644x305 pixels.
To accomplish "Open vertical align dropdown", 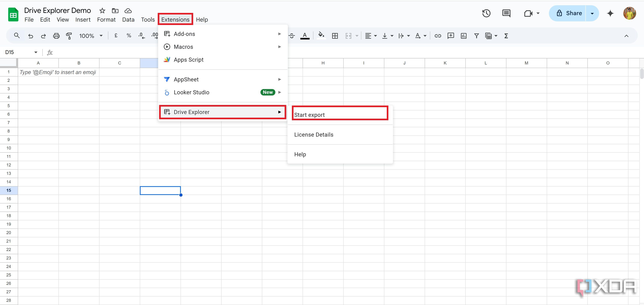I will (388, 36).
